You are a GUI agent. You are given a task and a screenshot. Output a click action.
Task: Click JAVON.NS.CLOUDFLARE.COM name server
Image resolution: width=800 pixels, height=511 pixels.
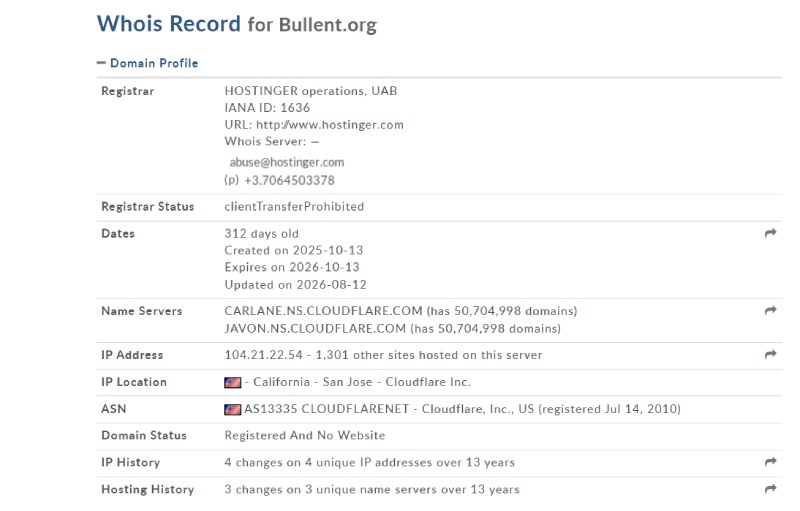(315, 328)
